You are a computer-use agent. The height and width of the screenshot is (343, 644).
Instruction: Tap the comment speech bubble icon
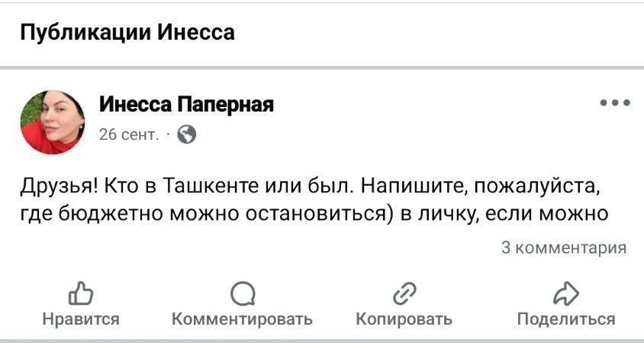pyautogui.click(x=242, y=293)
